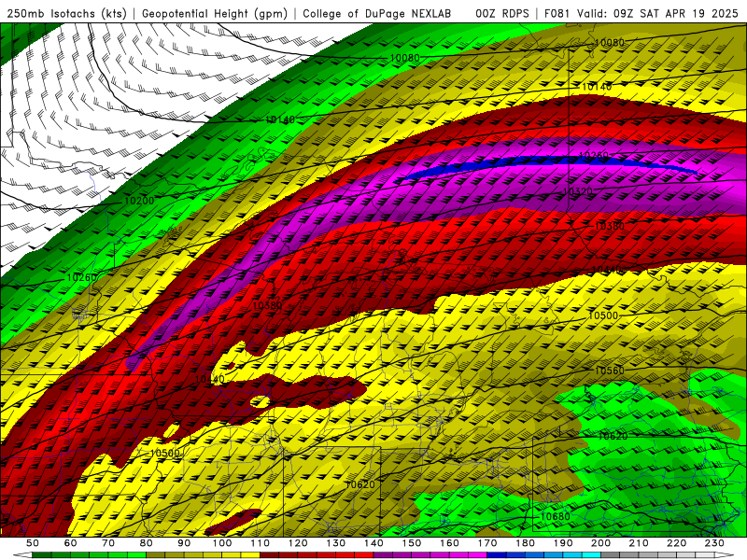This screenshot has width=747, height=560.
Task: Click the 130 value on the color scale
Action: [335, 543]
